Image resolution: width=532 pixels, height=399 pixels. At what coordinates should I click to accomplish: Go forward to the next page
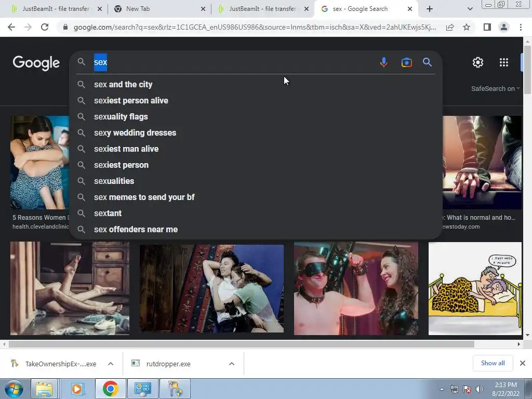28,27
